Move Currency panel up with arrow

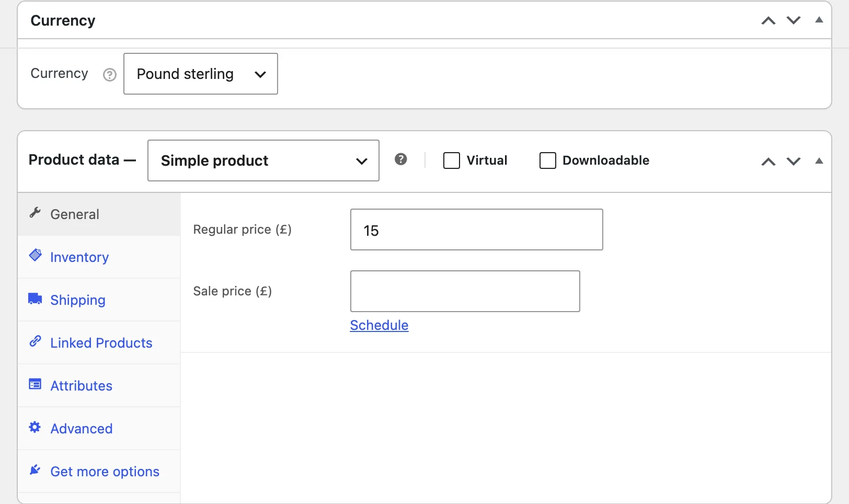(768, 21)
